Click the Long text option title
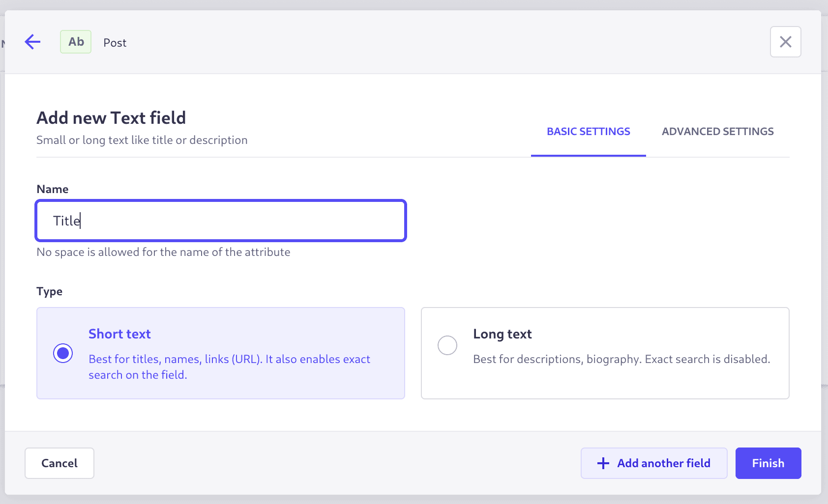This screenshot has width=828, height=504. [502, 334]
